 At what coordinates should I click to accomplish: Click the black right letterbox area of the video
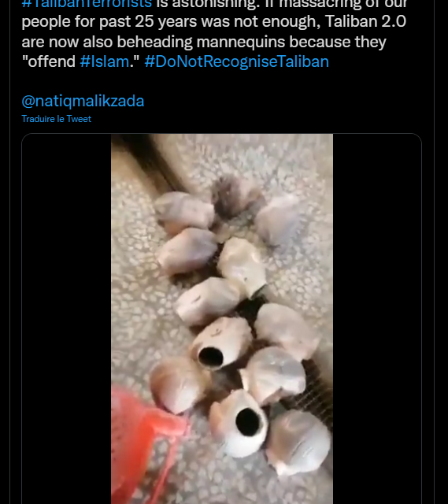click(377, 318)
